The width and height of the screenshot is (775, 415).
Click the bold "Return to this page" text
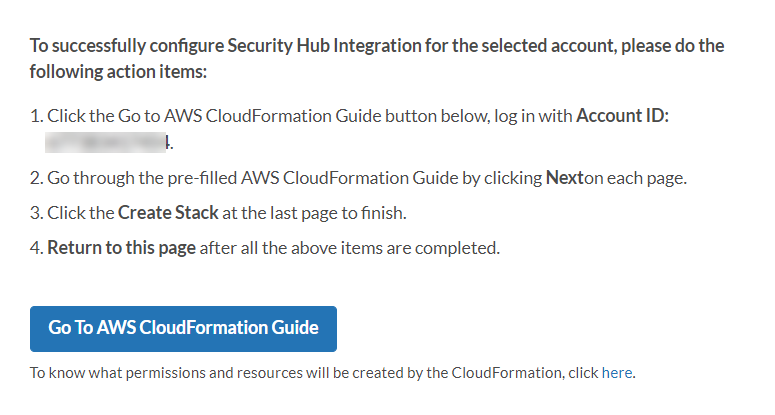pyautogui.click(x=121, y=247)
